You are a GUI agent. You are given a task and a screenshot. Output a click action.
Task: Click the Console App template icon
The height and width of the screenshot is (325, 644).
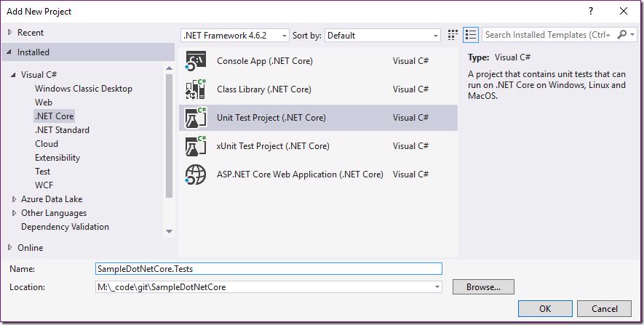(196, 61)
